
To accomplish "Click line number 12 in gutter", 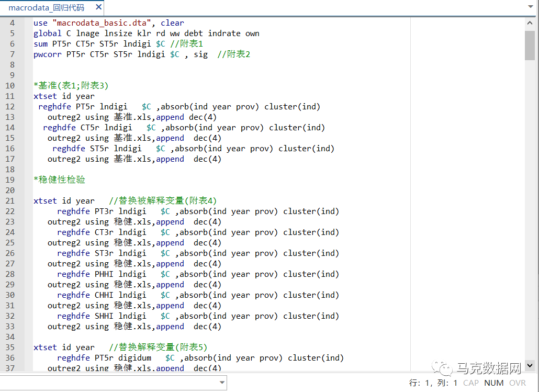I will click(10, 107).
